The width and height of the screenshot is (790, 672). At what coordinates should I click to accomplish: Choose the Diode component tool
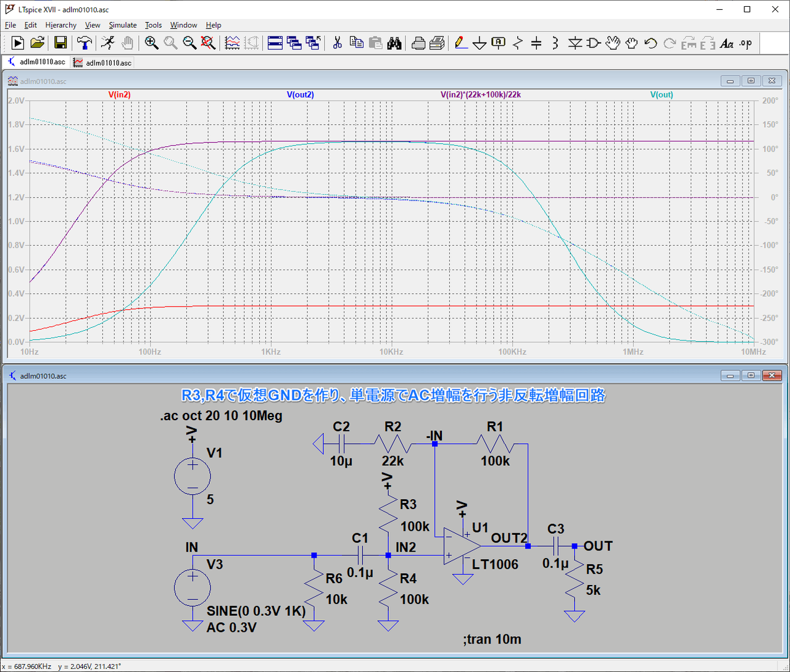(575, 43)
